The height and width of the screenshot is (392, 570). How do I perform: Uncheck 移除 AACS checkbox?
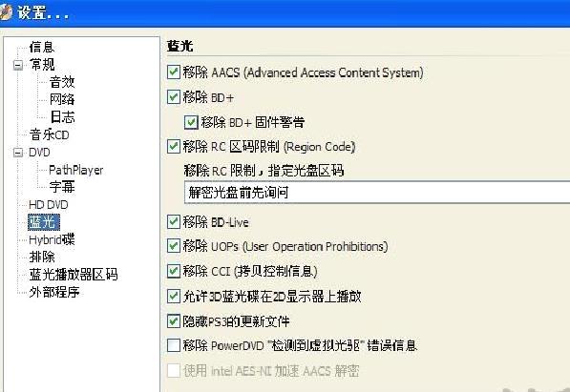click(x=174, y=72)
